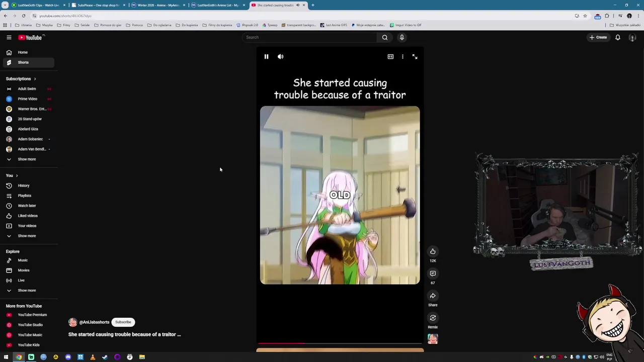Screen dimensions: 644x362
Task: Bookmark this page with the star icon
Action: [x=585, y=16]
